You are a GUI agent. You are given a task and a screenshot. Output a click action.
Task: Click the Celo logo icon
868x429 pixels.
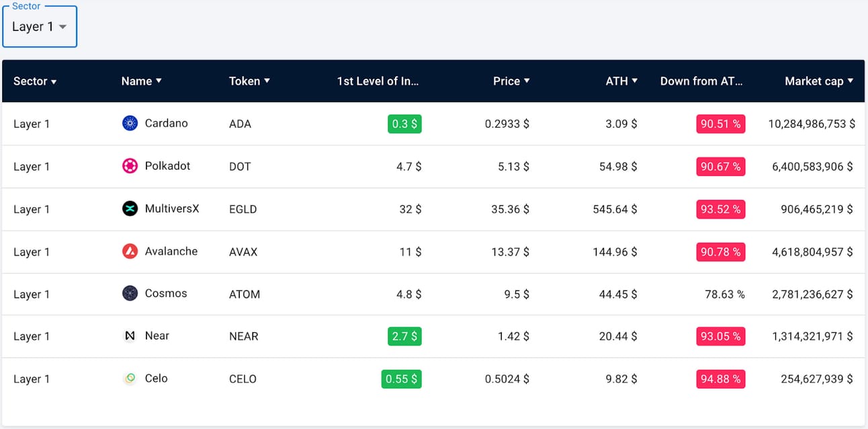pos(130,379)
